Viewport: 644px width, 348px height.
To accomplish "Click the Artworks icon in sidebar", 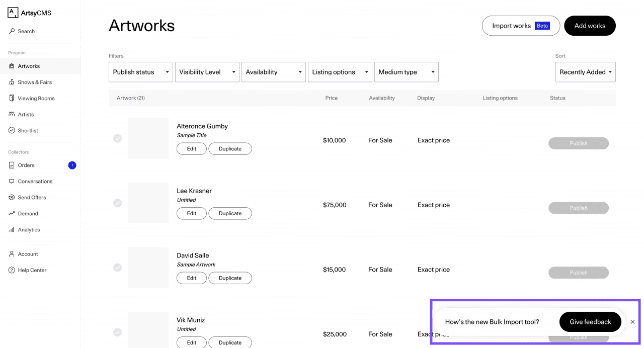I will point(12,66).
